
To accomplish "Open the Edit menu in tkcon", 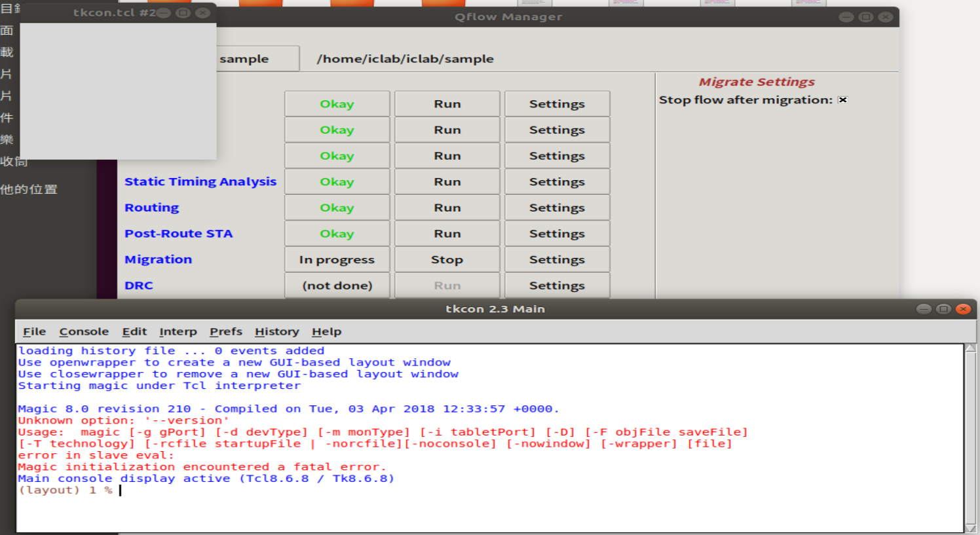I will point(134,331).
